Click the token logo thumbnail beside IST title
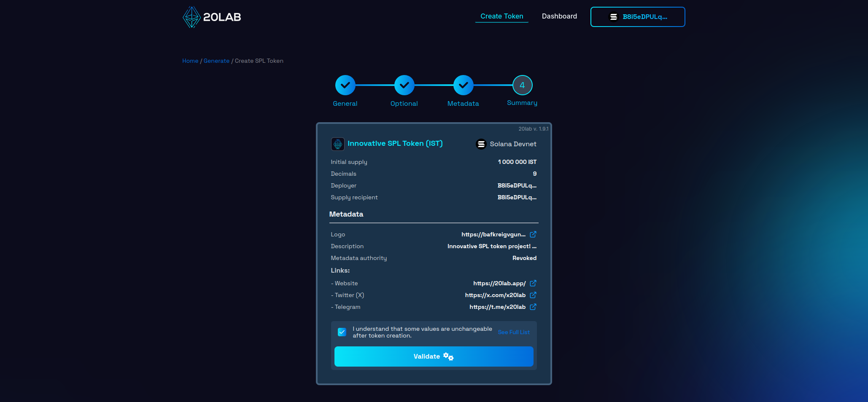The height and width of the screenshot is (402, 868). click(x=338, y=144)
